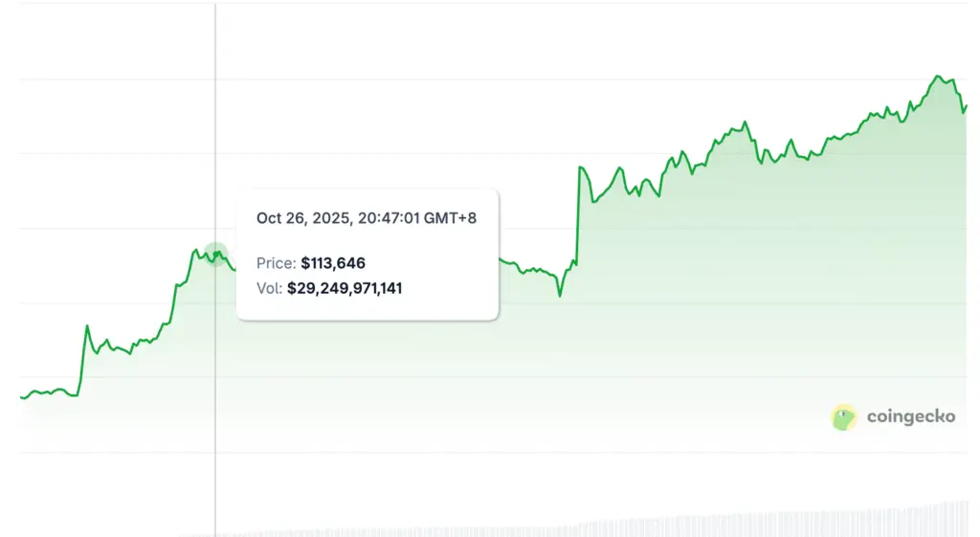The width and height of the screenshot is (980, 537).
Task: Click the $29,249,971,141 volume value
Action: click(x=345, y=287)
